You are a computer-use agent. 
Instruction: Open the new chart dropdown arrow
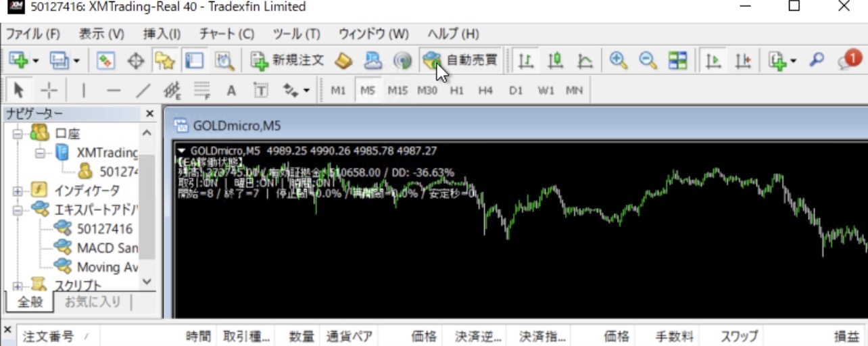click(35, 61)
